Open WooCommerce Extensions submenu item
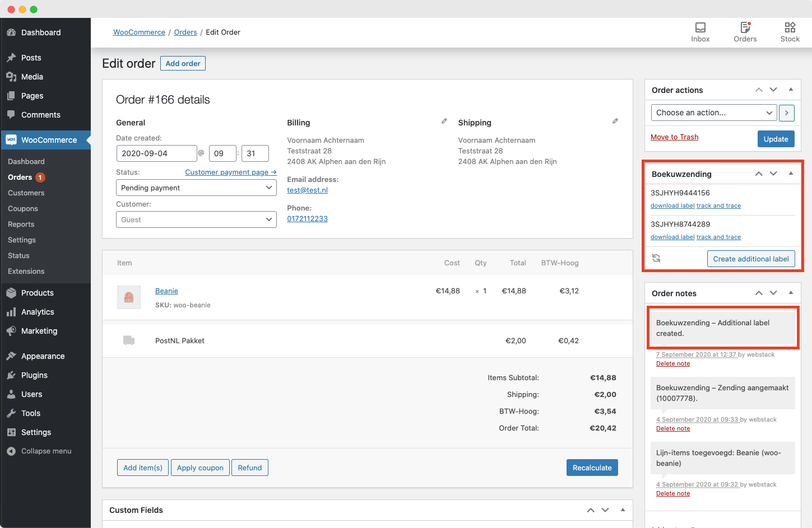The height and width of the screenshot is (528, 812). click(x=26, y=271)
